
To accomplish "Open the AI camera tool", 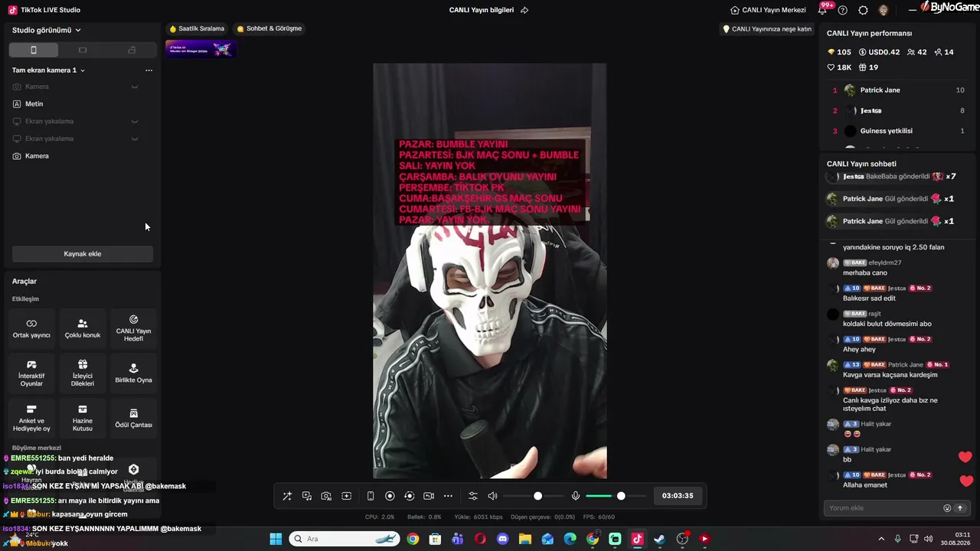I will [x=326, y=496].
